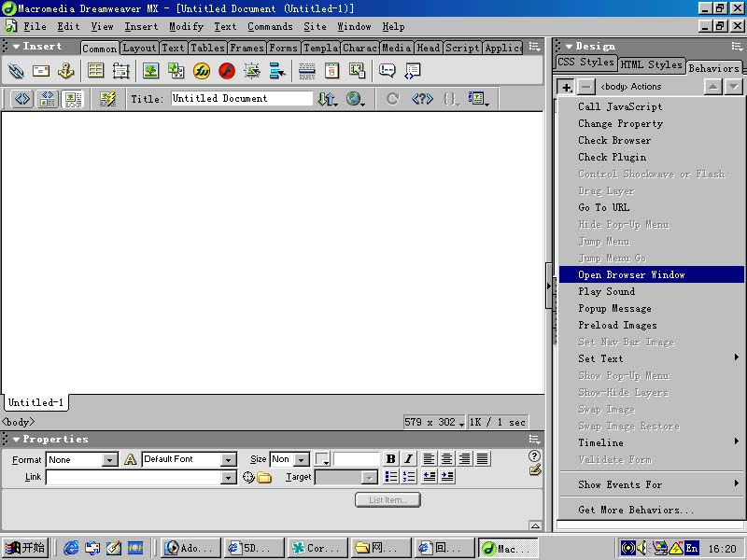
Task: Open View Options icon menu
Action: click(x=478, y=99)
